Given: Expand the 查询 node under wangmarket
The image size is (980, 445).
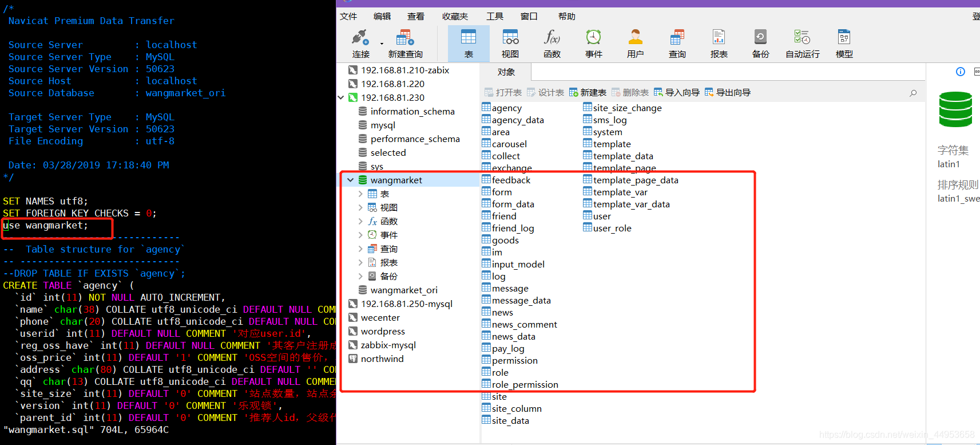Looking at the screenshot, I should point(360,249).
